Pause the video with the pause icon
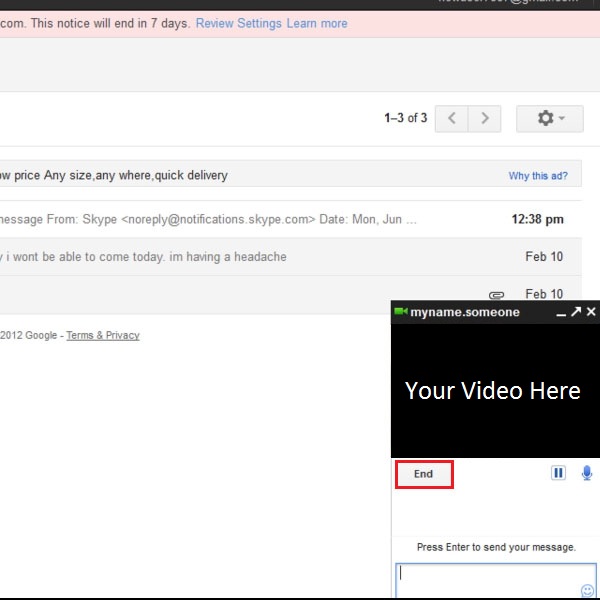The width and height of the screenshot is (600, 600). (558, 473)
